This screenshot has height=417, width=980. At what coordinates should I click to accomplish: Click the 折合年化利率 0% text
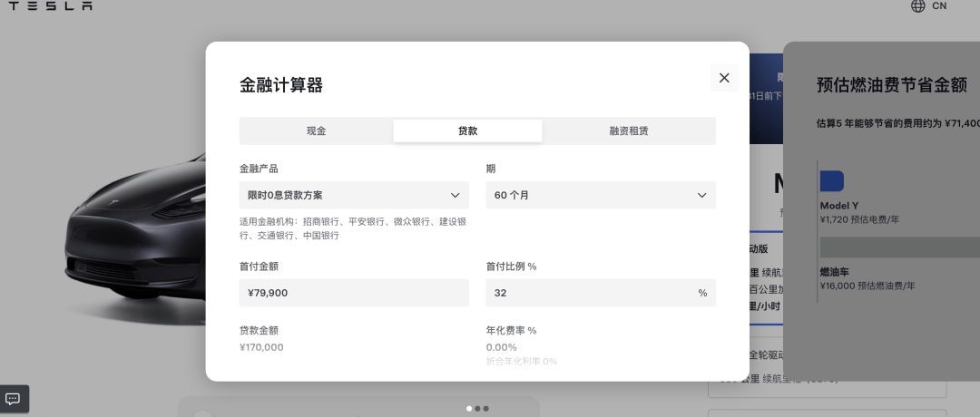pyautogui.click(x=521, y=362)
